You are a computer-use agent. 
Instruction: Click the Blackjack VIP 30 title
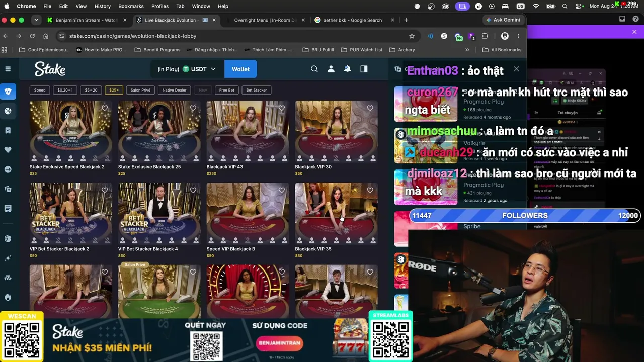[x=313, y=167]
